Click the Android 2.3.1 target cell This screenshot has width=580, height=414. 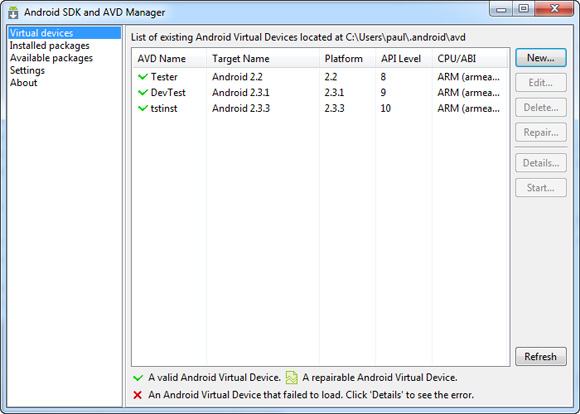[x=241, y=92]
